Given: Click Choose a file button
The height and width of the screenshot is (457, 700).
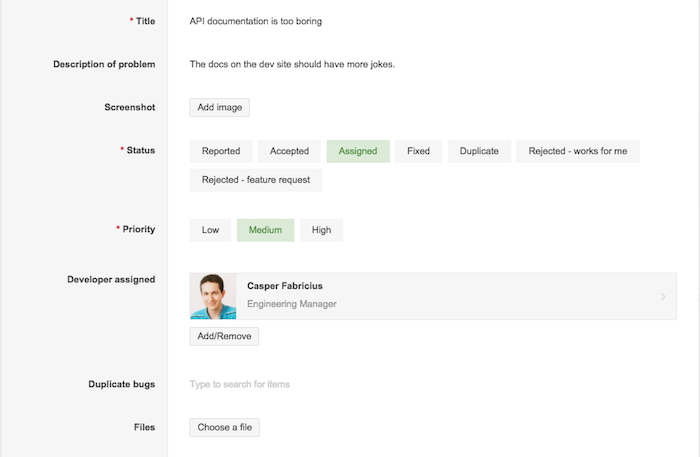Looking at the screenshot, I should [x=225, y=428].
